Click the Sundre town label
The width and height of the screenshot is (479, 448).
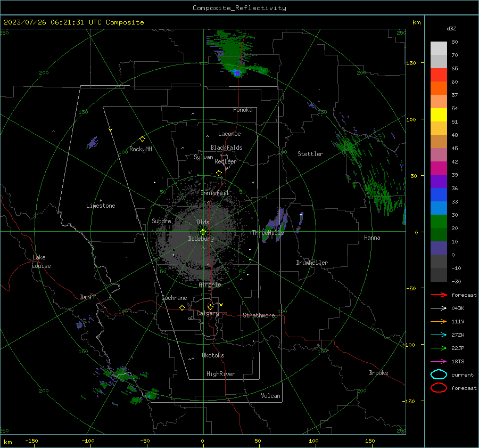click(x=161, y=221)
